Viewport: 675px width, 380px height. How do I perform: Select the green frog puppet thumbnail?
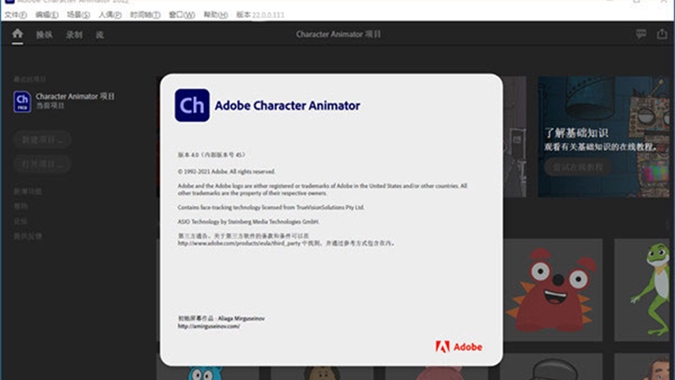642,290
